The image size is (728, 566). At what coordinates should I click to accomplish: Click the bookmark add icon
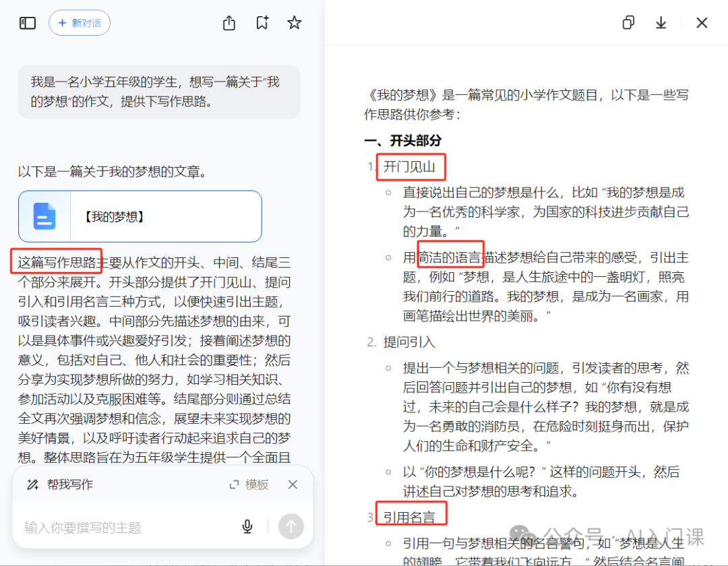pyautogui.click(x=262, y=23)
